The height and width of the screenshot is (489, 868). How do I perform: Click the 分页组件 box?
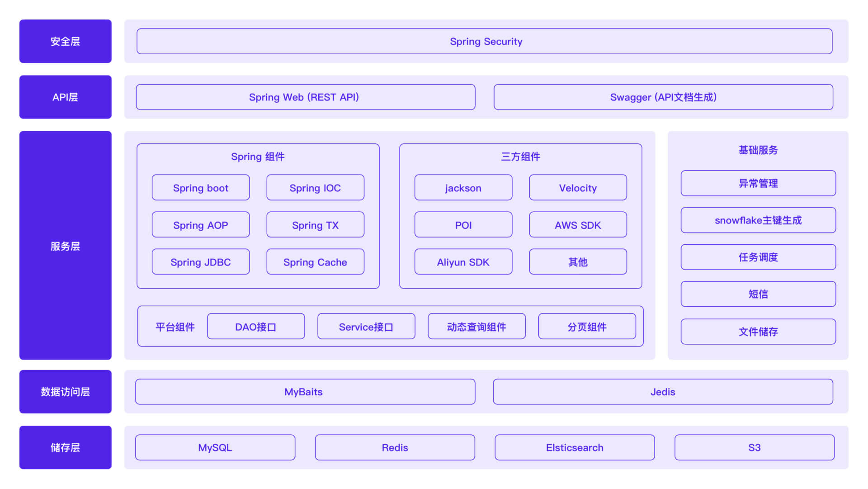587,327
